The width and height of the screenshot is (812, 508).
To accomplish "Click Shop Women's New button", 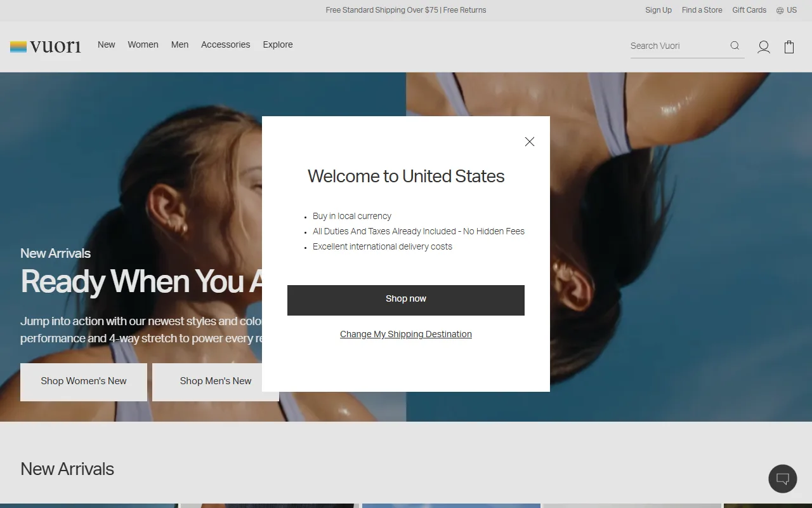I will coord(84,381).
